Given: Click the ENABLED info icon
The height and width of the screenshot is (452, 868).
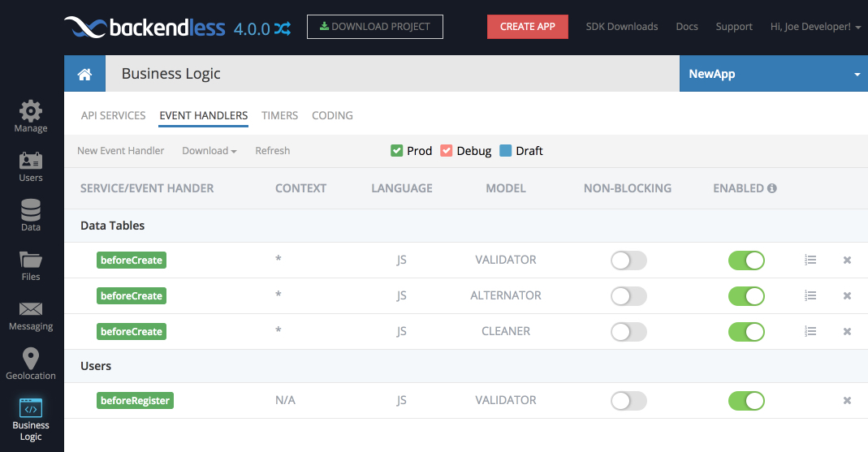Looking at the screenshot, I should (771, 188).
